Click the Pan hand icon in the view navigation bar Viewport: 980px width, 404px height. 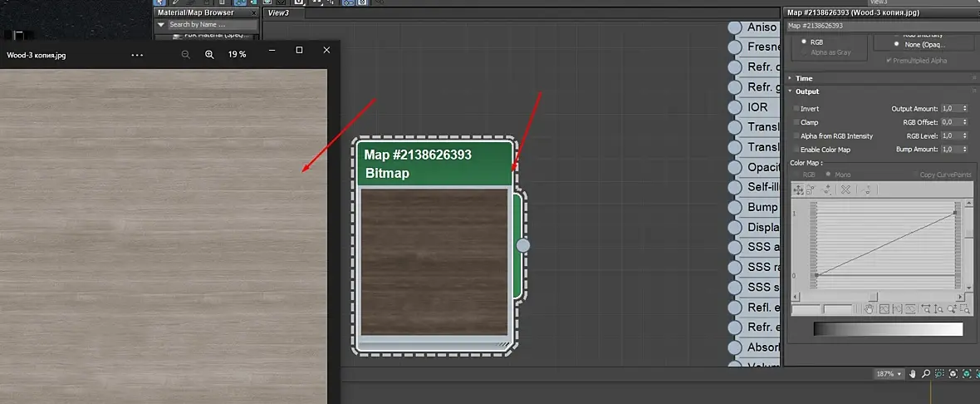tap(912, 374)
